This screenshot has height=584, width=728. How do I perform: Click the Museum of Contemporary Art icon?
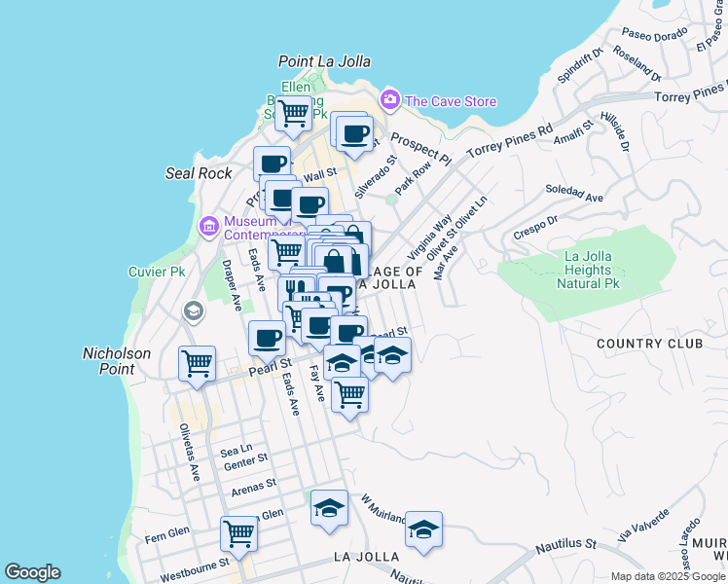pyautogui.click(x=208, y=228)
